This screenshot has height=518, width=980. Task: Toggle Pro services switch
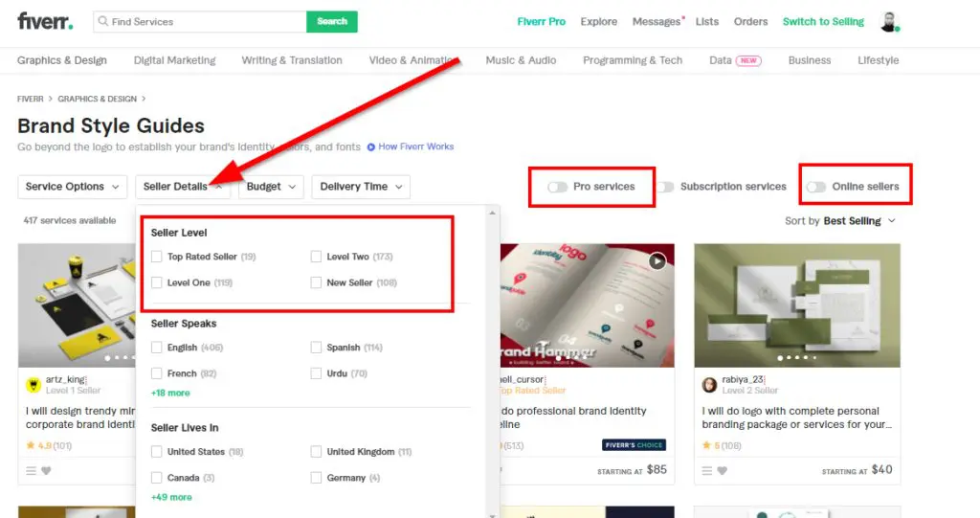point(558,187)
